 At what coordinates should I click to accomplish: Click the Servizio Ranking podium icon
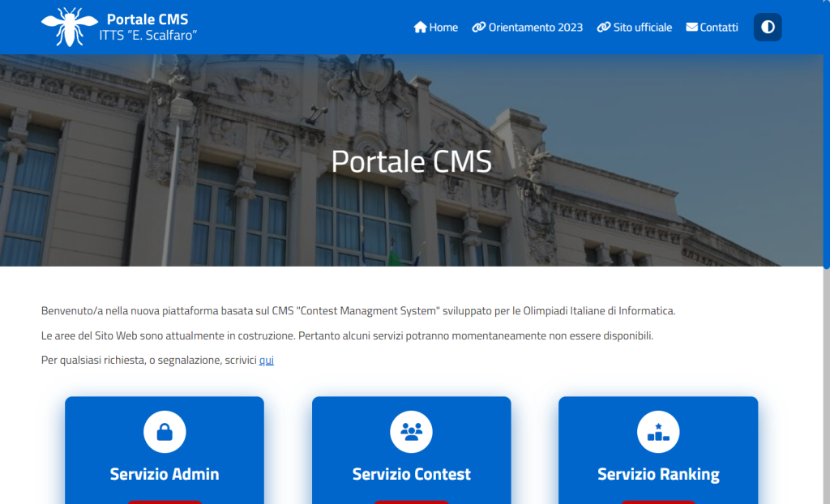[658, 432]
